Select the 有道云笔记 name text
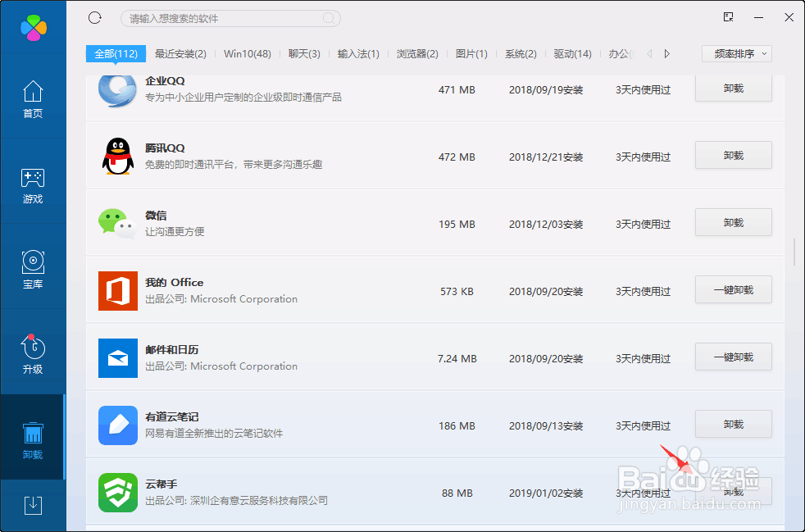805x532 pixels. [171, 417]
